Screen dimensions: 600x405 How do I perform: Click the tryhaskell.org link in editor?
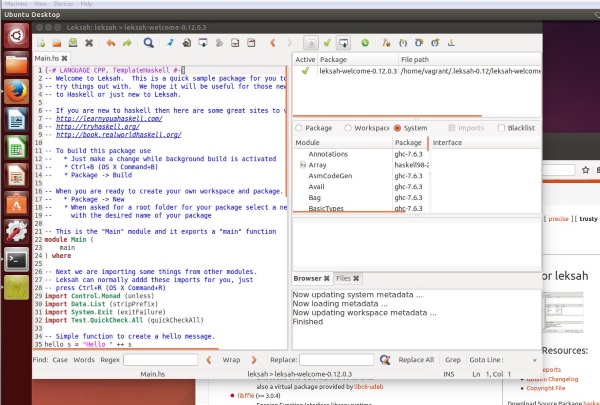98,127
